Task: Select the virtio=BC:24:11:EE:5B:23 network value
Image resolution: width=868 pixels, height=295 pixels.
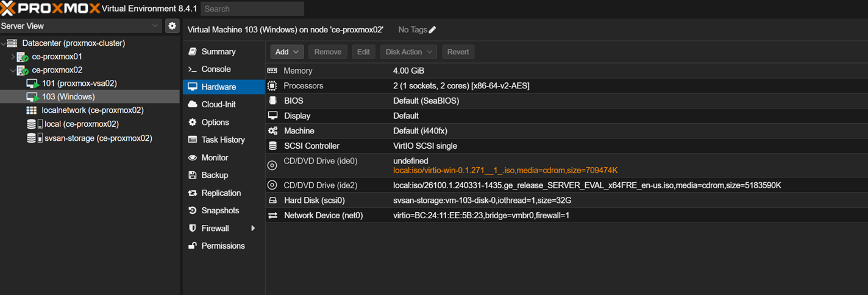Action: click(x=482, y=215)
